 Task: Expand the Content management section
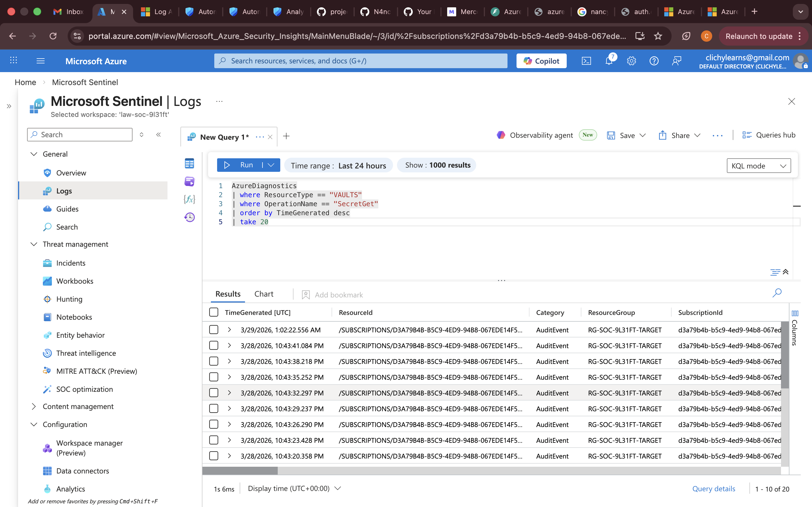coord(34,406)
